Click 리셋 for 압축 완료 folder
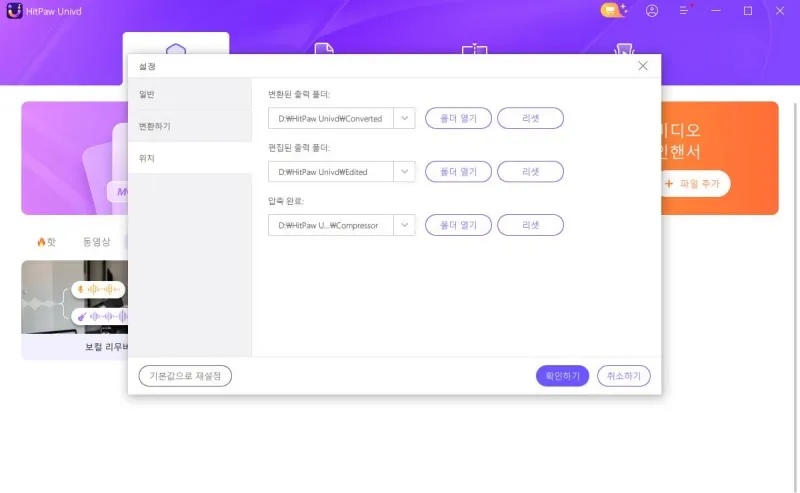800x493 pixels. [530, 225]
